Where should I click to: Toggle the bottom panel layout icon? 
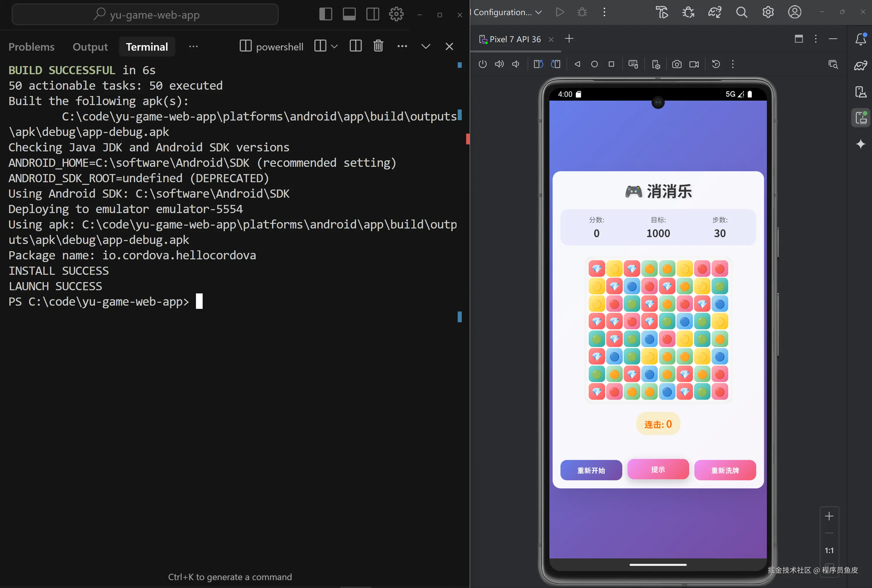click(x=349, y=14)
